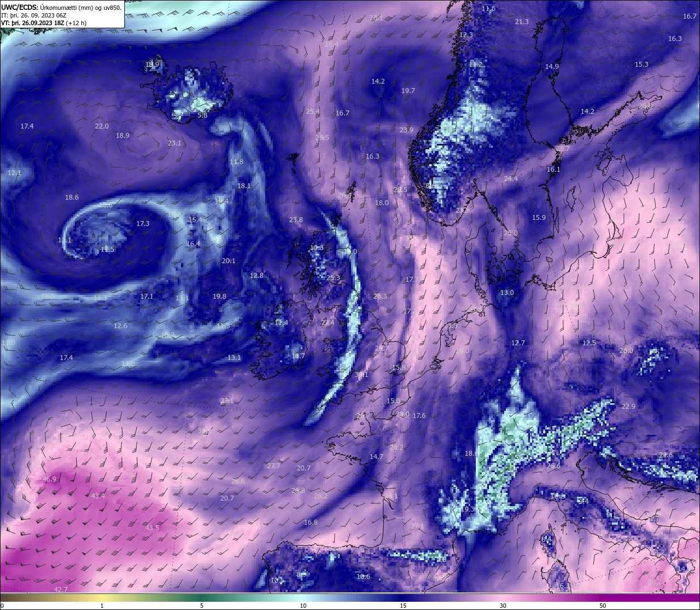The height and width of the screenshot is (610, 700).
Task: Click the '23.8' value northwest of Scotland
Action: tap(296, 220)
